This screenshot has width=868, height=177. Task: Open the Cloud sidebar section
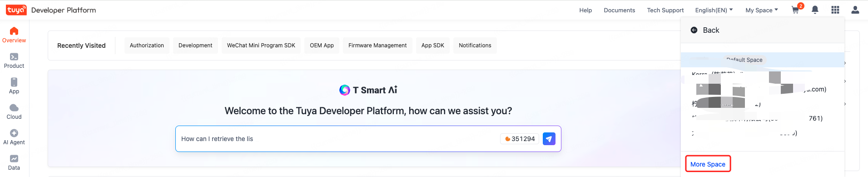point(14,111)
